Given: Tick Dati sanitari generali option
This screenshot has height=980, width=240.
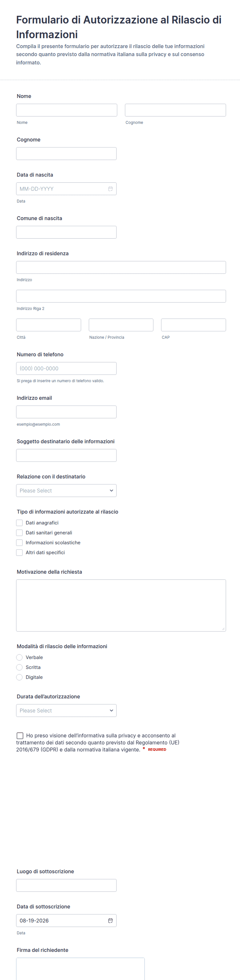Looking at the screenshot, I should pyautogui.click(x=19, y=533).
